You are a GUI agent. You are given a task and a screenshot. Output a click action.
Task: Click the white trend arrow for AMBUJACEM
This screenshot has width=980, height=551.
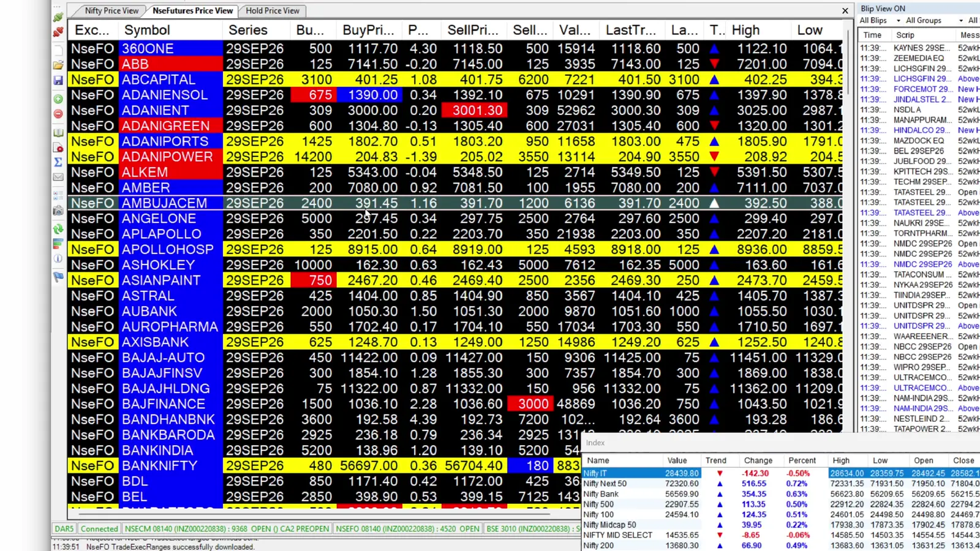[714, 203]
